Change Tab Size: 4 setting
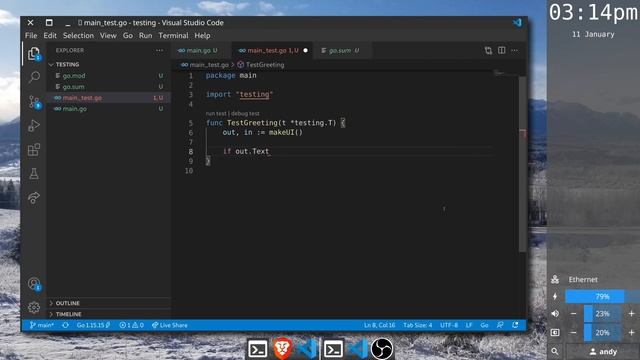Viewport: 640px width, 360px height. coord(418,325)
